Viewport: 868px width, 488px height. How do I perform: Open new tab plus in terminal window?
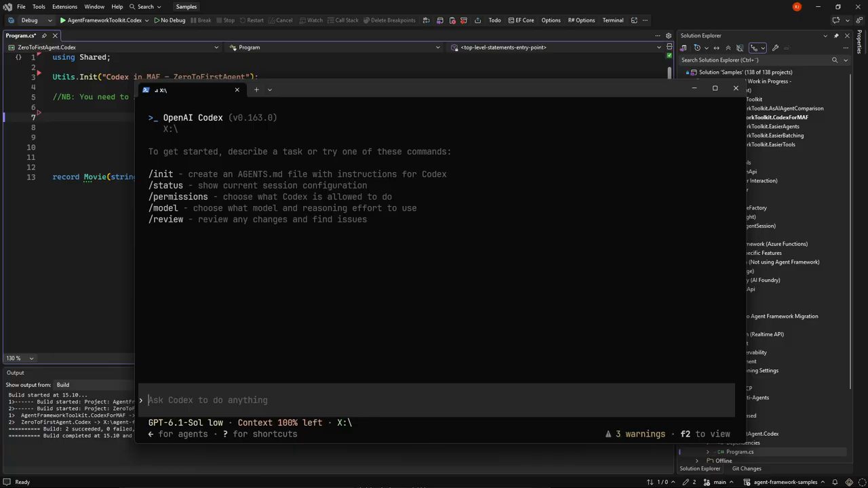[256, 89]
